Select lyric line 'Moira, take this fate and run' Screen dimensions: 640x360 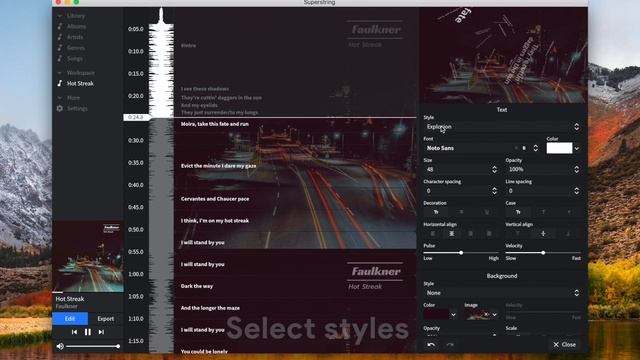(x=215, y=124)
